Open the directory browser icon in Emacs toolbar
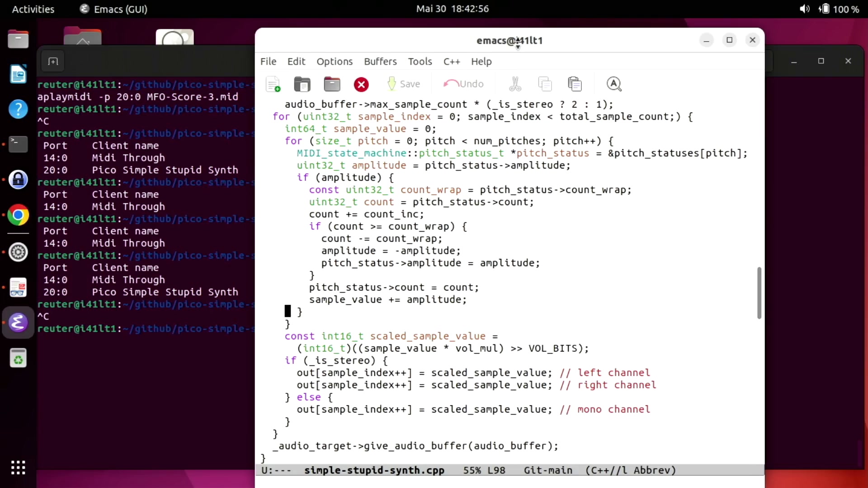 (x=332, y=84)
